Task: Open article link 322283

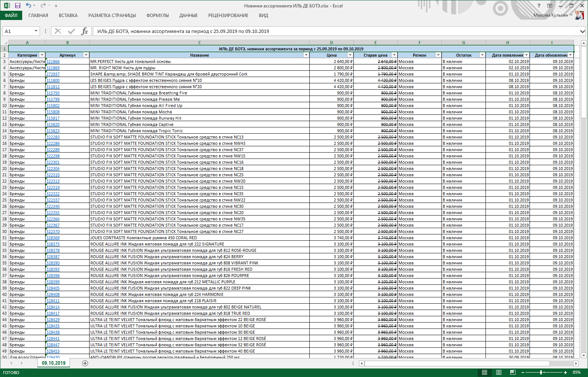Action: (53, 137)
